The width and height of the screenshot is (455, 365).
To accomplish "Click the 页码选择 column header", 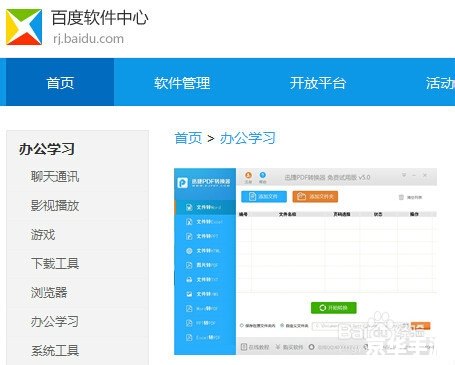I will click(x=342, y=214).
